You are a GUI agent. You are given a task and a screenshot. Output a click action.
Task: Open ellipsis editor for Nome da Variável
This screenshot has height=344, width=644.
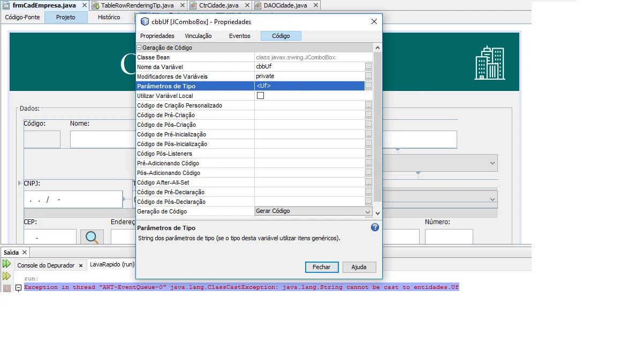click(x=368, y=67)
